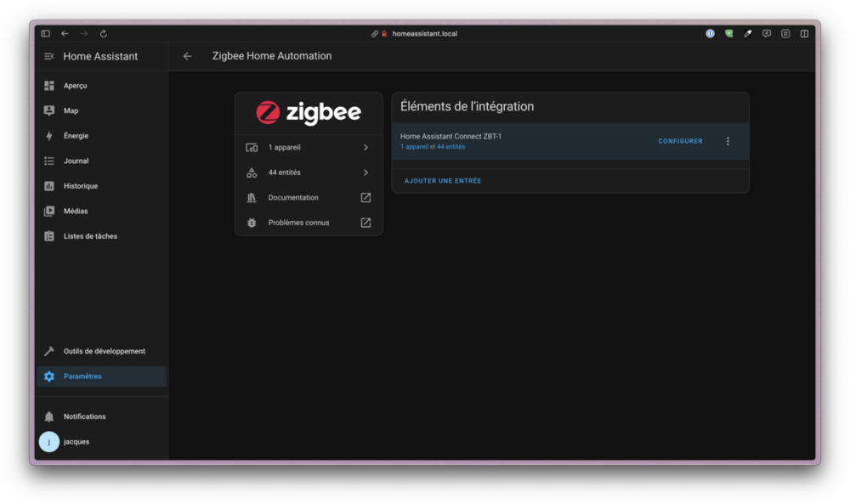Select Historique in the sidebar
Viewport: 850px width, 504px height.
pyautogui.click(x=101, y=186)
